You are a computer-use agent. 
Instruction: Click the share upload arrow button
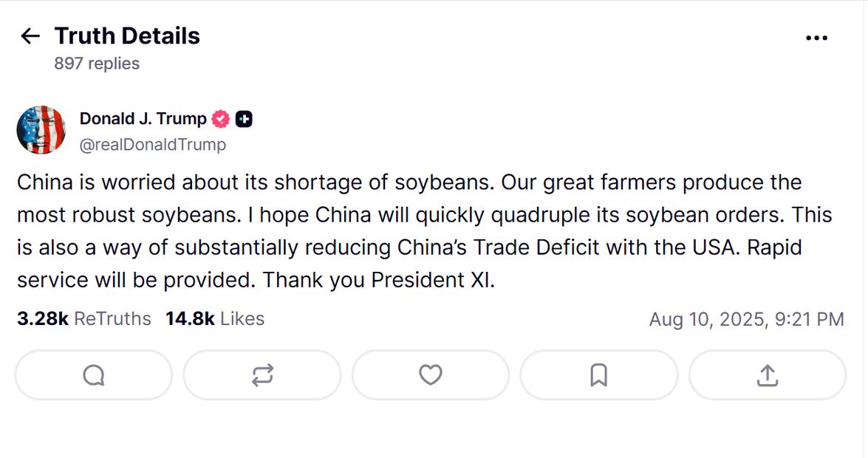[768, 375]
